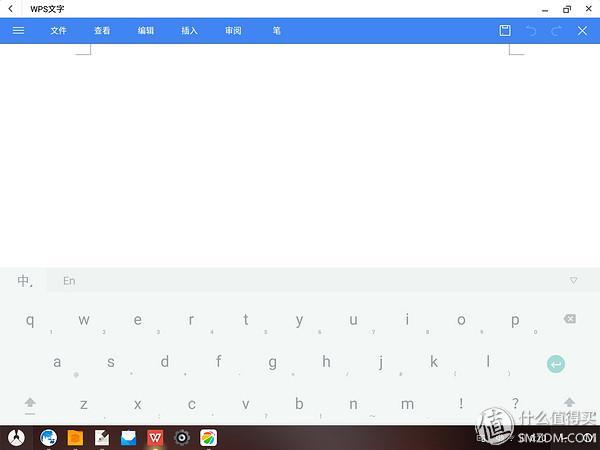Toggle the right shift key on keyboard
The height and width of the screenshot is (450, 600).
(x=569, y=402)
